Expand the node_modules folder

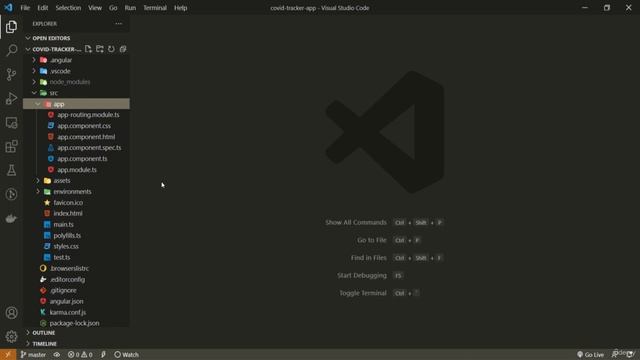click(x=76, y=82)
